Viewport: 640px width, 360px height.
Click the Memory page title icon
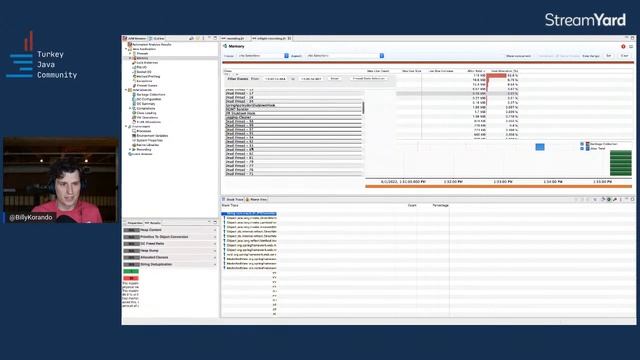pos(225,46)
